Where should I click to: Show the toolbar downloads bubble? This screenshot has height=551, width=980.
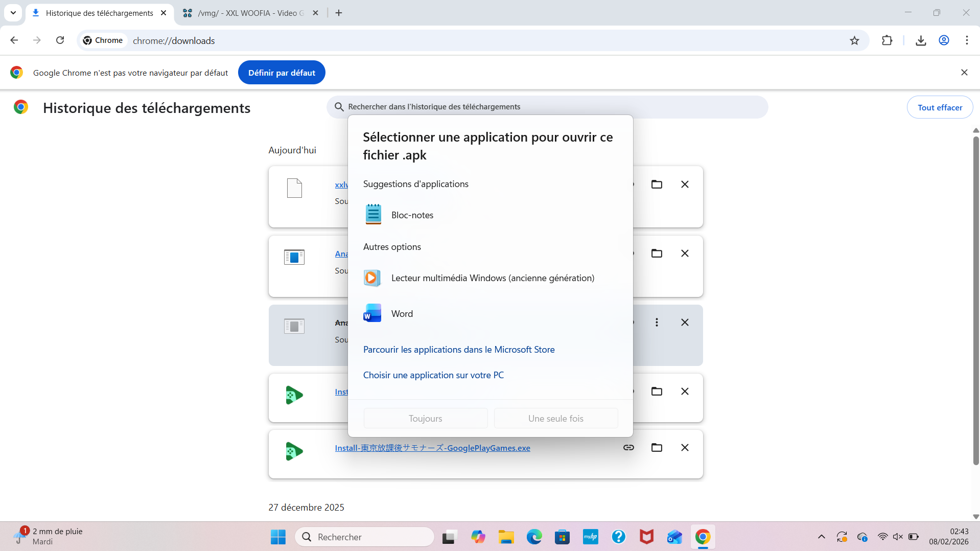point(921,40)
